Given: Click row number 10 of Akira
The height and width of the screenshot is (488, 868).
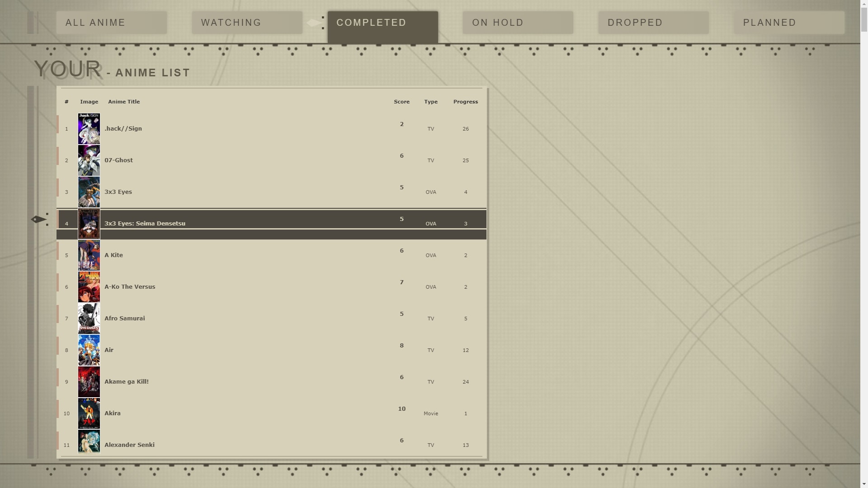Looking at the screenshot, I should pos(66,413).
